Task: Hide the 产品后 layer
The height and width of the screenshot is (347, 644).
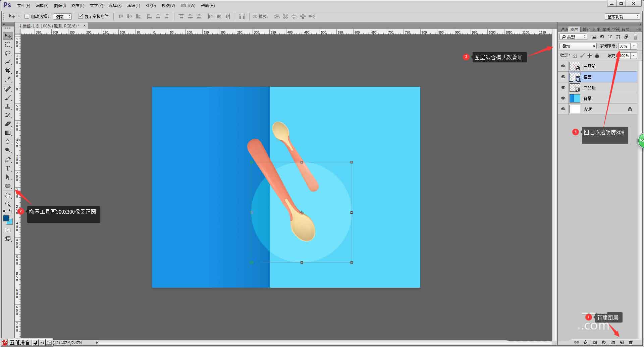Action: tap(563, 88)
